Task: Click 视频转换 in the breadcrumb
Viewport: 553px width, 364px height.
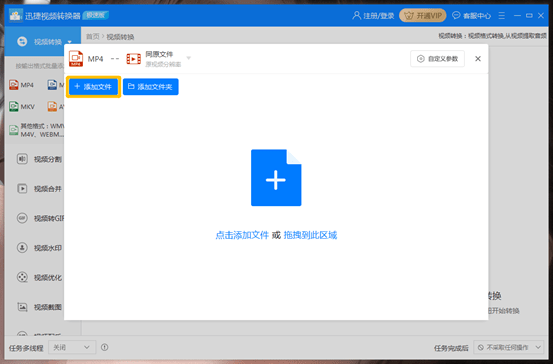Action: (120, 37)
